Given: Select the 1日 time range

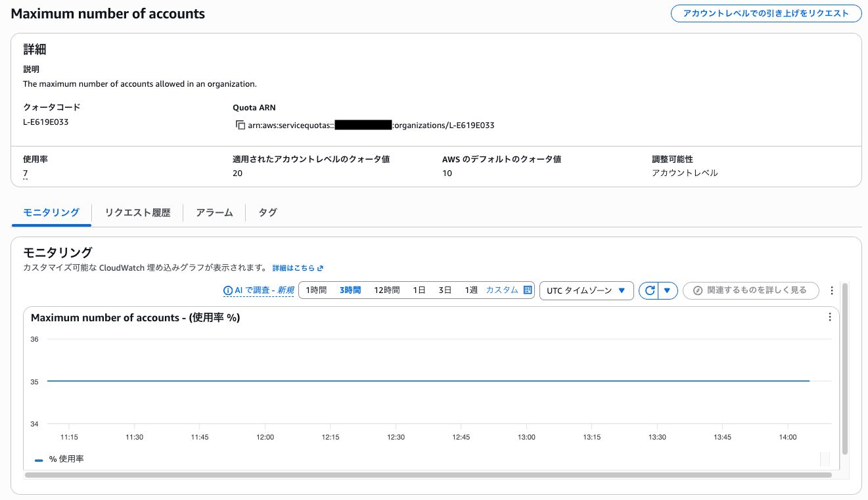Looking at the screenshot, I should (x=419, y=290).
